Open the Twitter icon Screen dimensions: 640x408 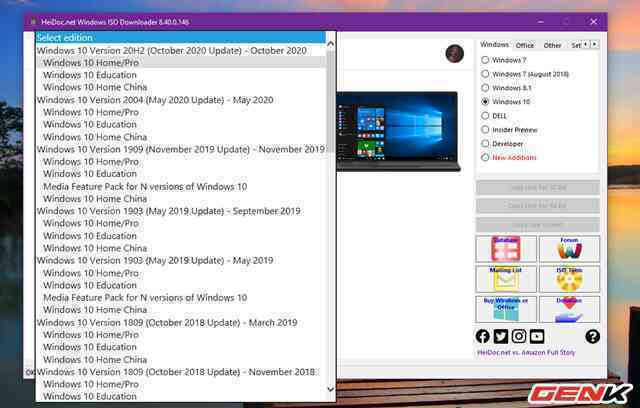point(501,336)
